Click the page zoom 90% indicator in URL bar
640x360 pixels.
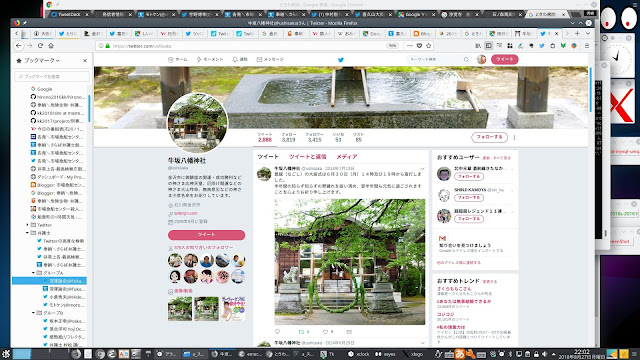pos(392,46)
